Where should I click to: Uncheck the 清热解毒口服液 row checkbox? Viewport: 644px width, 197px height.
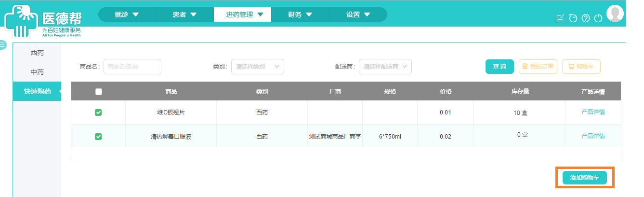tap(98, 137)
